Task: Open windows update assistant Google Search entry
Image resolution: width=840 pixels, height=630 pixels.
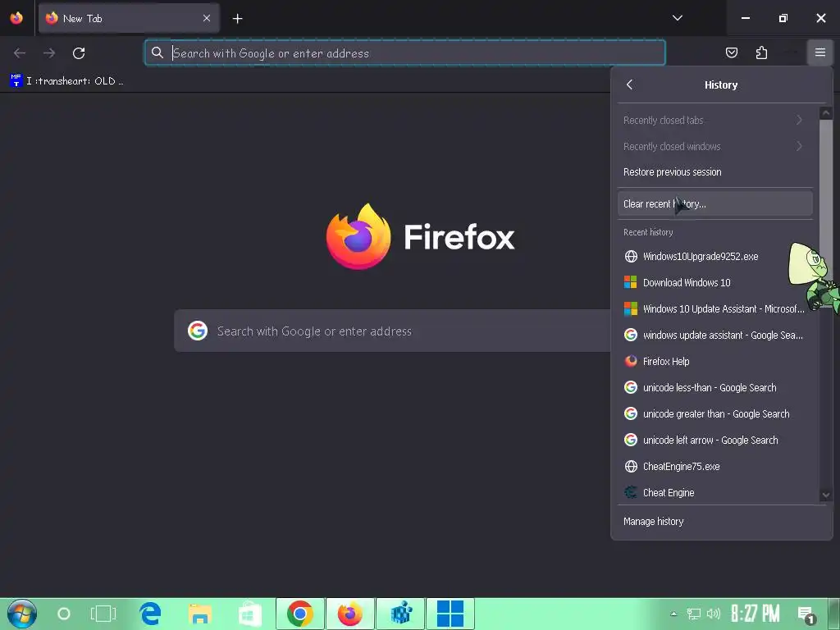Action: (715, 335)
